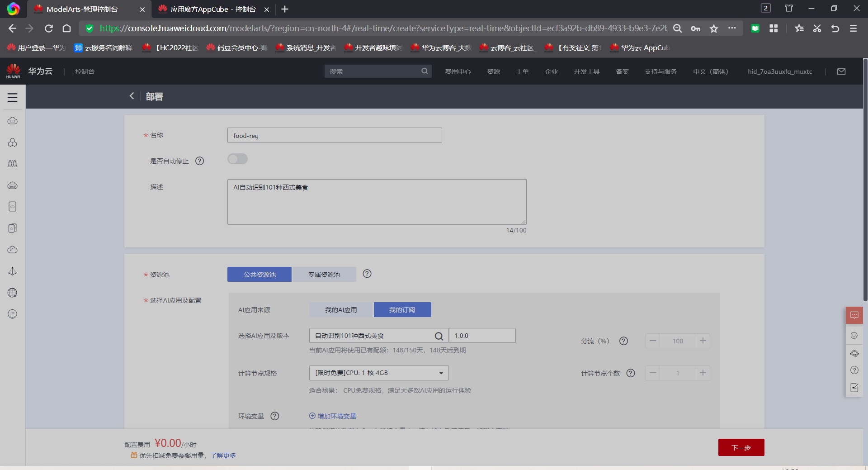
Task: Click the page vertical scrollbar
Action: tap(865, 181)
